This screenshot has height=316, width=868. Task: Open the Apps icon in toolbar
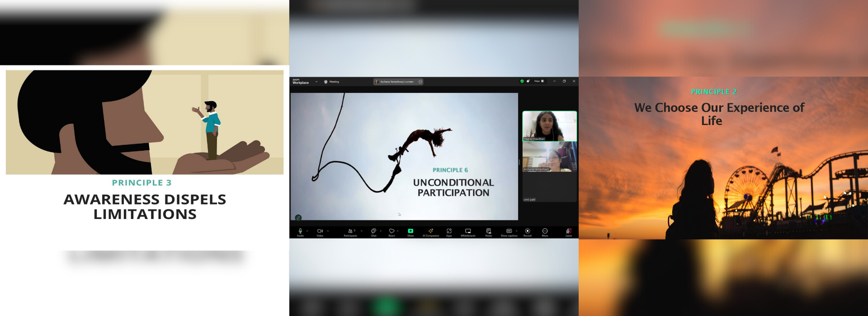[x=449, y=232]
